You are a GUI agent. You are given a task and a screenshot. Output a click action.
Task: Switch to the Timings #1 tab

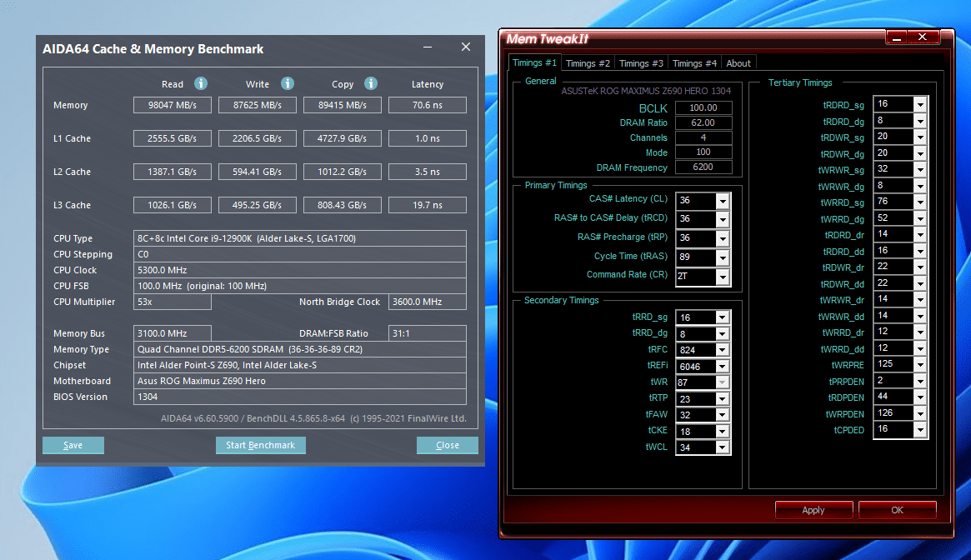[x=534, y=62]
